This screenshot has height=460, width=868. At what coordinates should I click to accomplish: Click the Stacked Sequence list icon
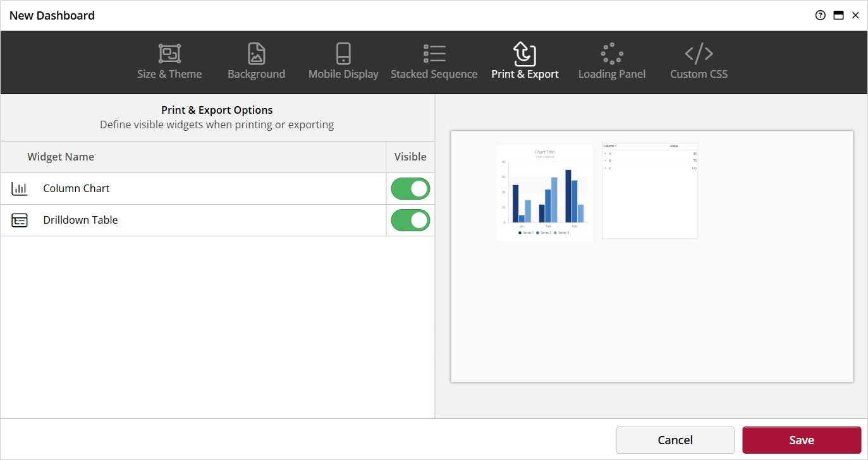[x=434, y=54]
